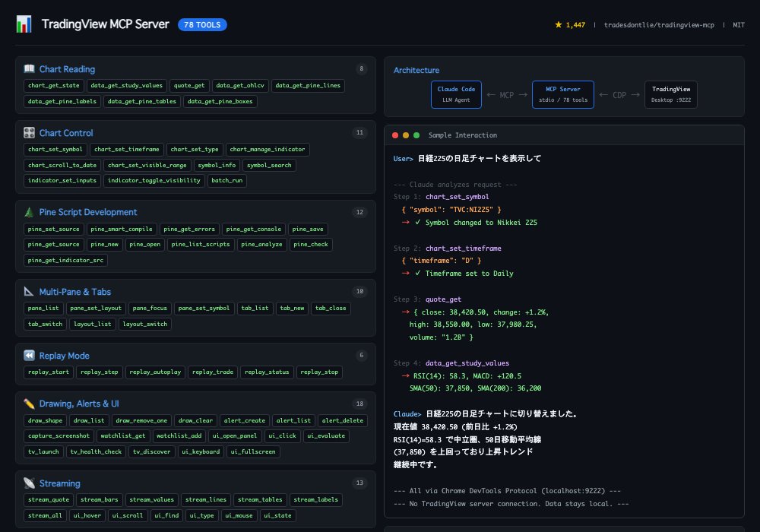Image resolution: width=760 pixels, height=532 pixels.
Task: Click the TradingView bar chart logo icon
Action: 24,24
